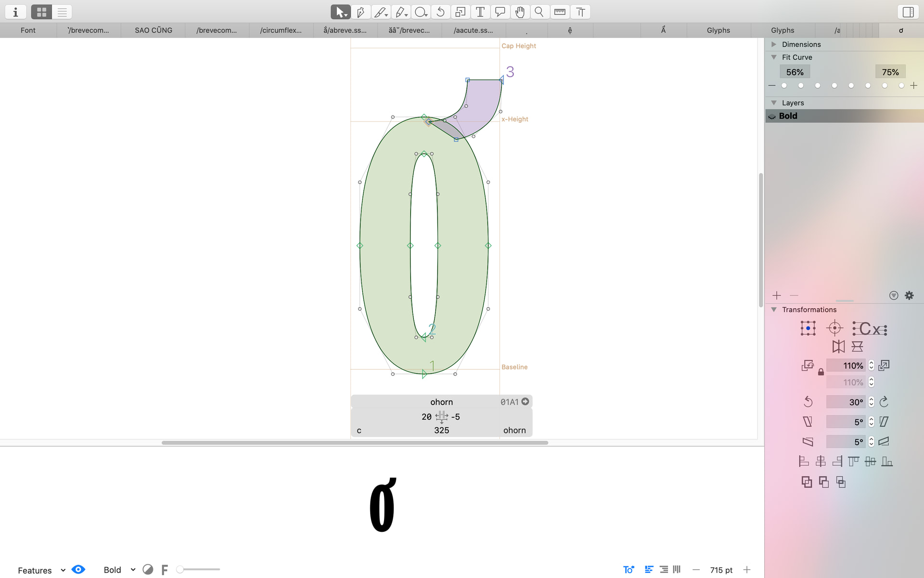Add a new layer with plus
The height and width of the screenshot is (578, 924).
tap(777, 295)
